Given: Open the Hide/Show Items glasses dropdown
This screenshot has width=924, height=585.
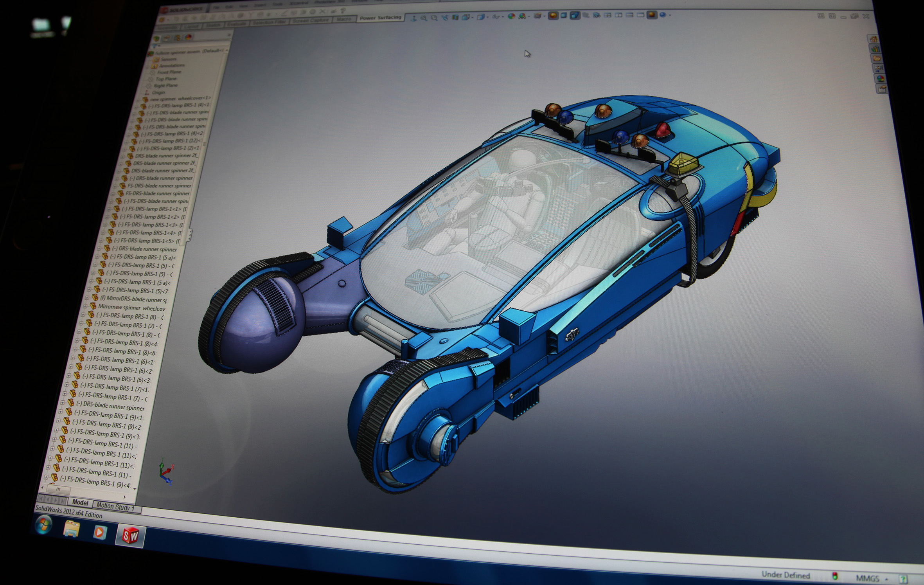Looking at the screenshot, I should pyautogui.click(x=498, y=16).
